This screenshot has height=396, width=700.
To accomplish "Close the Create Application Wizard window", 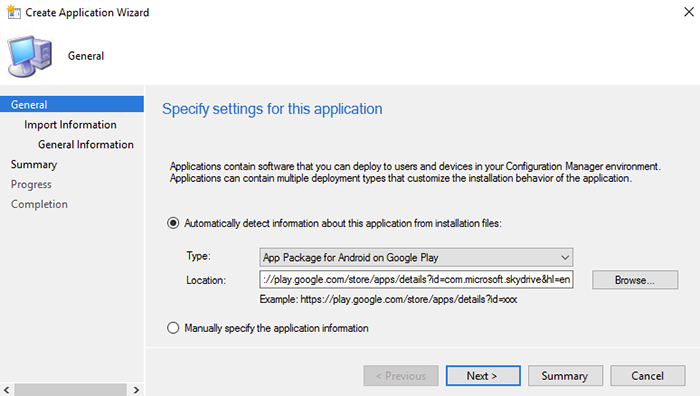I will (689, 12).
